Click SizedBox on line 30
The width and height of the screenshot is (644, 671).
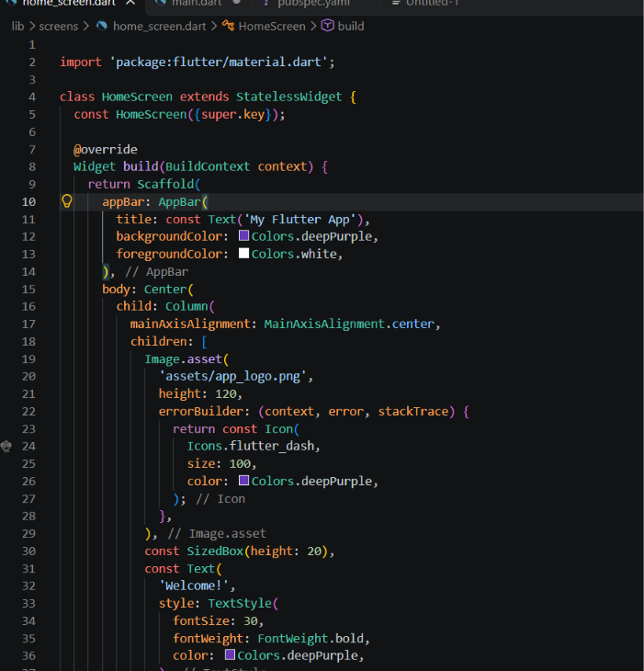point(215,551)
